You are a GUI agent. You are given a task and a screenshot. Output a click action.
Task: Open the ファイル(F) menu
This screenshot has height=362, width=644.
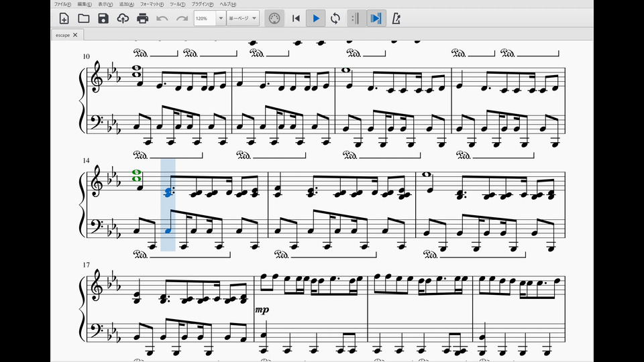tap(62, 4)
